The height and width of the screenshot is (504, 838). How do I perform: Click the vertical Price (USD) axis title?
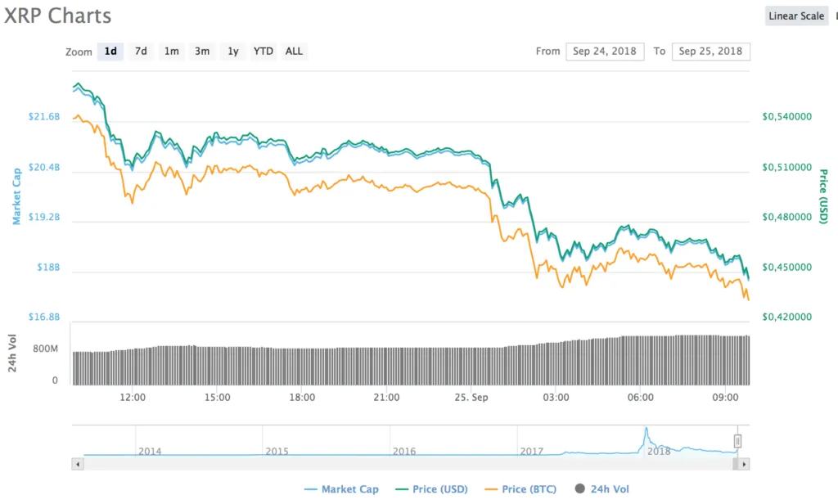[x=823, y=196]
